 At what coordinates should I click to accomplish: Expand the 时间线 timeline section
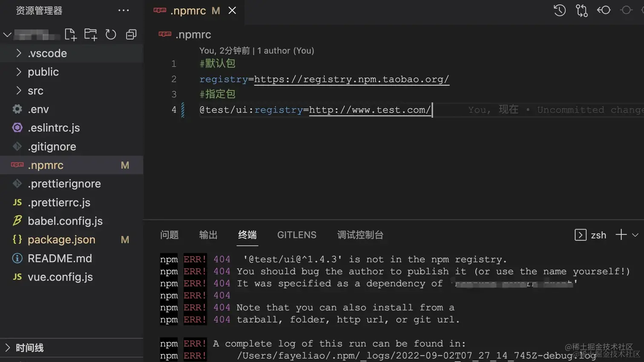(x=72, y=348)
